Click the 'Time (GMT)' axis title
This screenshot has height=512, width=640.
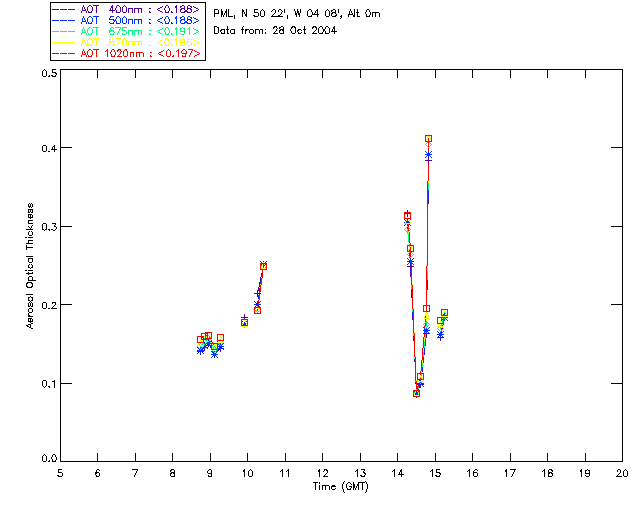click(x=340, y=487)
